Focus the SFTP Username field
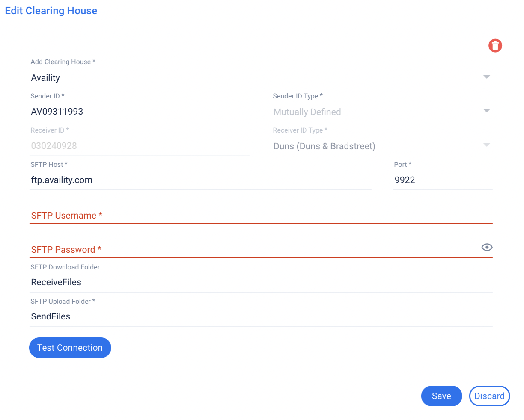Viewport: 524px width, 420px height. click(261, 216)
